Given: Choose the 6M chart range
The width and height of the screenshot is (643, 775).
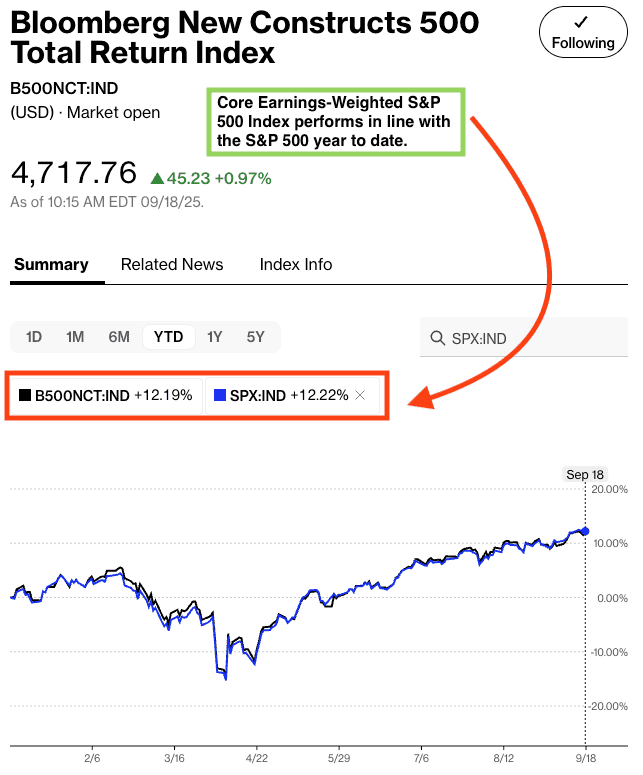Looking at the screenshot, I should (119, 337).
